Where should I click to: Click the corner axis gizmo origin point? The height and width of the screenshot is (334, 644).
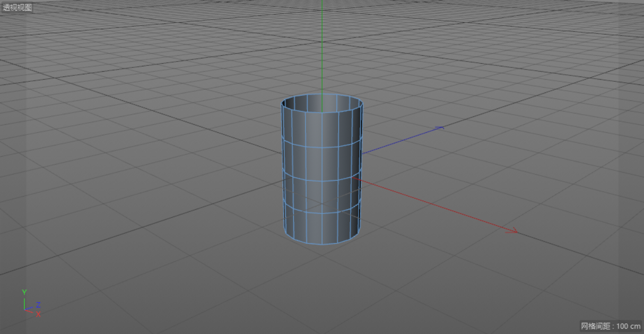(24, 309)
